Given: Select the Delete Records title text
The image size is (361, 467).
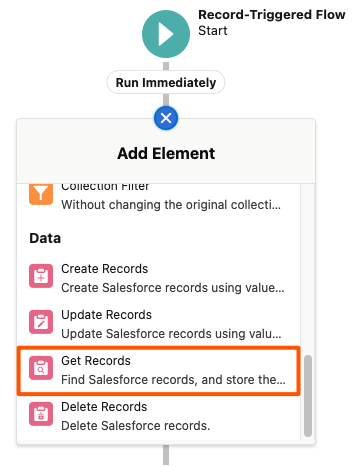Looking at the screenshot, I should [x=104, y=407].
